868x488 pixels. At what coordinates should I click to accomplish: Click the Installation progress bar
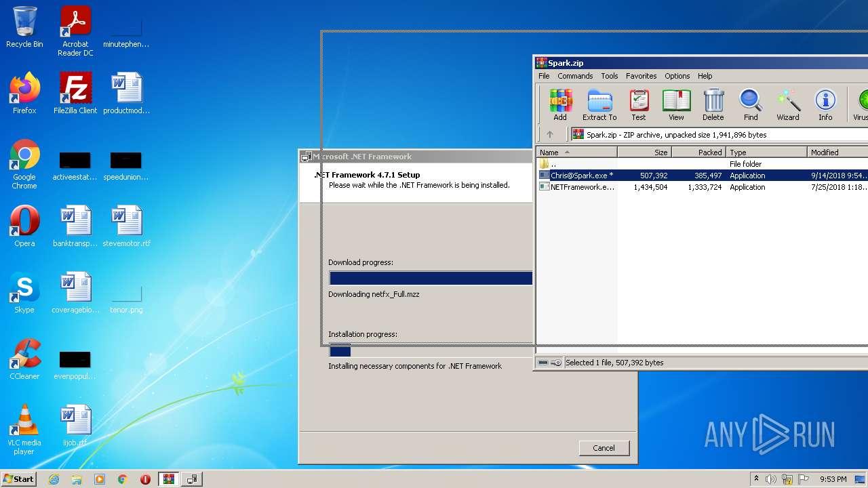pyautogui.click(x=431, y=350)
